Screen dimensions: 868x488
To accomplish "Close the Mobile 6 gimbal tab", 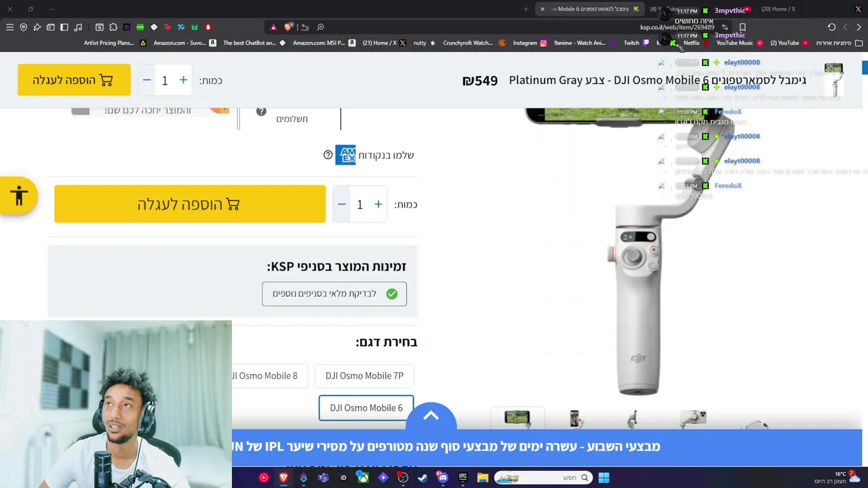I will point(542,9).
